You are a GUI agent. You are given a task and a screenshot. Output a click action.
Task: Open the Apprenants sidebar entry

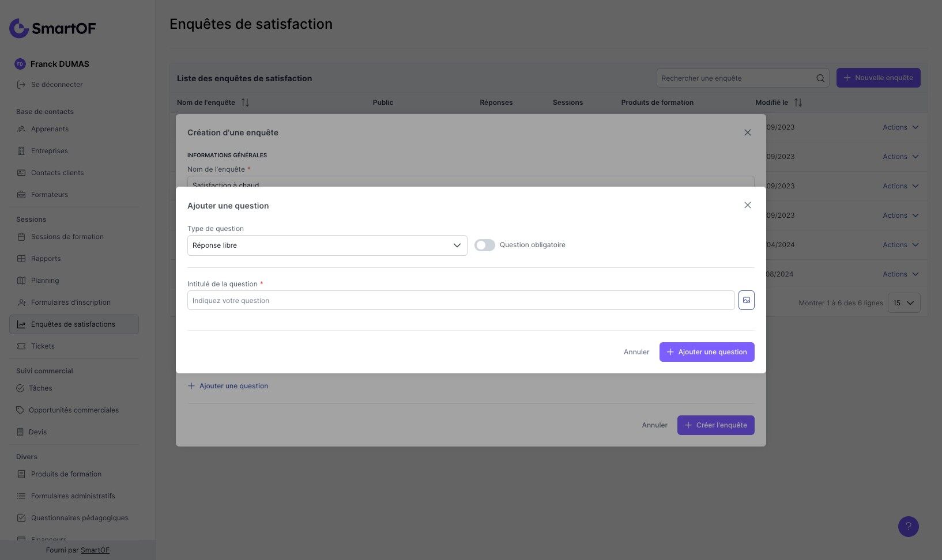tap(50, 129)
